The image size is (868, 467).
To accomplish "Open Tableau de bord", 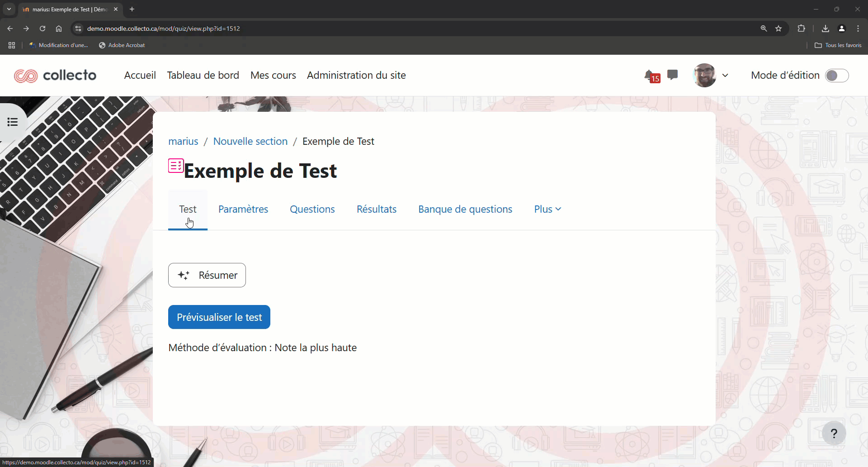I will pos(203,75).
